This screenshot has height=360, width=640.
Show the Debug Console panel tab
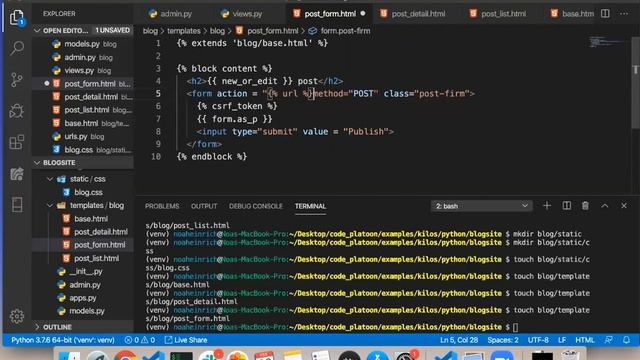click(x=256, y=206)
